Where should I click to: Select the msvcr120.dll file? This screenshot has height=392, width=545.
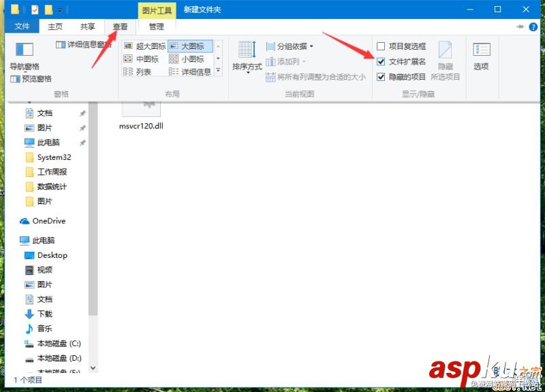141,112
